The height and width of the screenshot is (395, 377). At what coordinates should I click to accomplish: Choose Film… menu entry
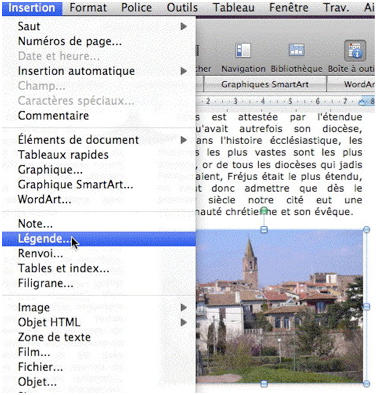coord(99,352)
